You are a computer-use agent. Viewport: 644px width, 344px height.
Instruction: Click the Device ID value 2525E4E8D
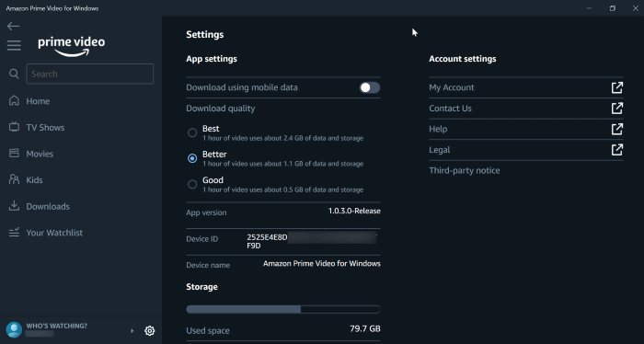[x=267, y=237]
